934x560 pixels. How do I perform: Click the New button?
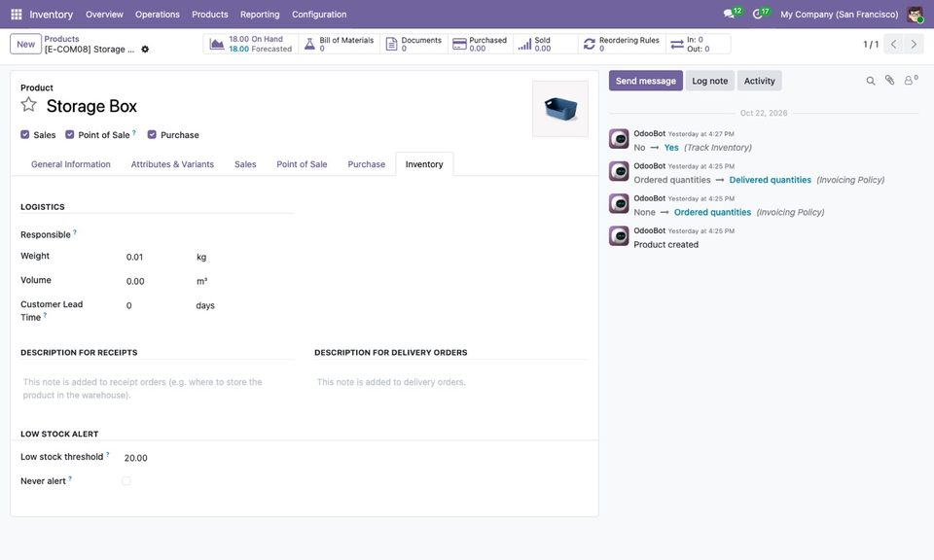25,44
